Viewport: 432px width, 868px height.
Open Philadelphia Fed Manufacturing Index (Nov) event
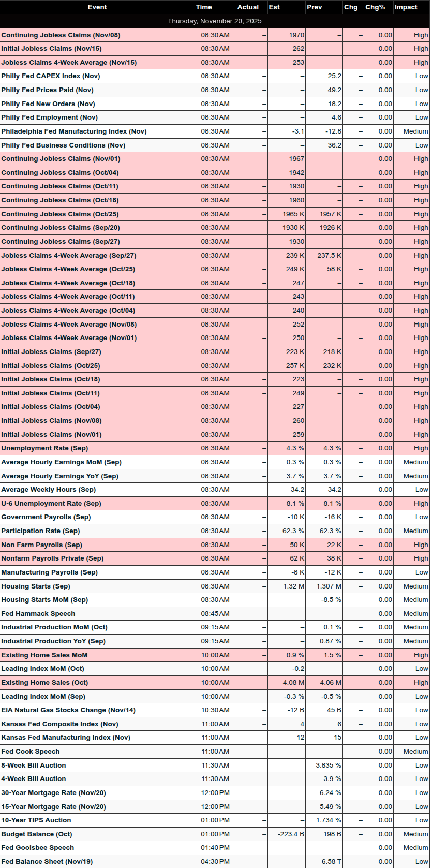[x=74, y=131]
